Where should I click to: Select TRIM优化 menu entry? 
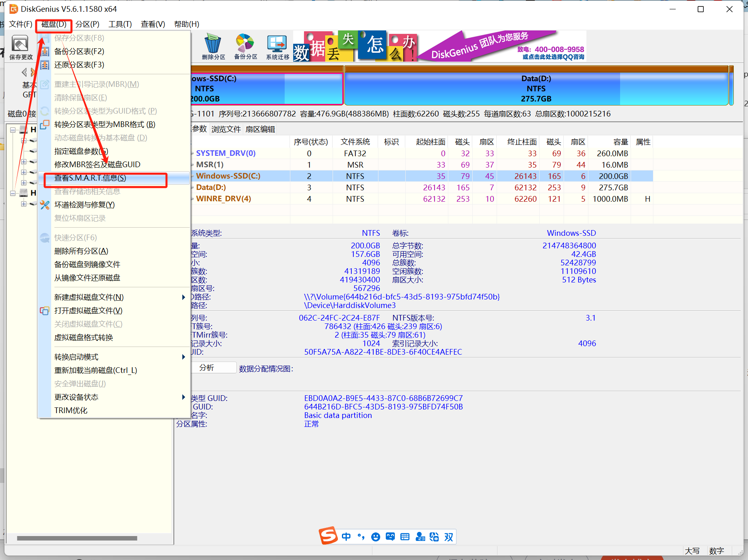pos(114,411)
